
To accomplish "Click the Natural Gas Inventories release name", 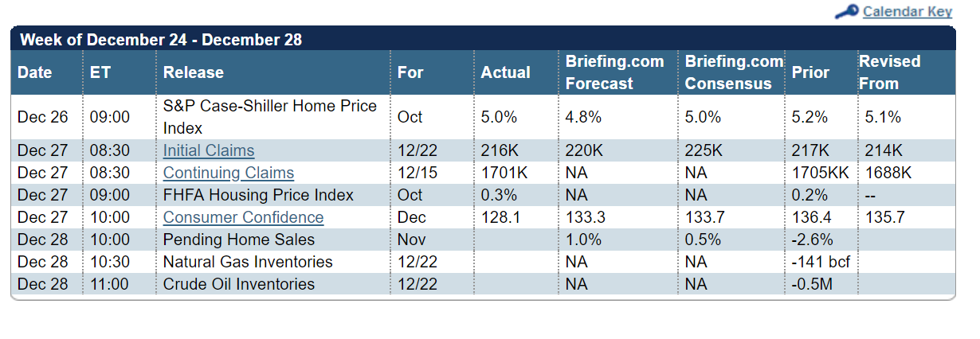I will [248, 262].
